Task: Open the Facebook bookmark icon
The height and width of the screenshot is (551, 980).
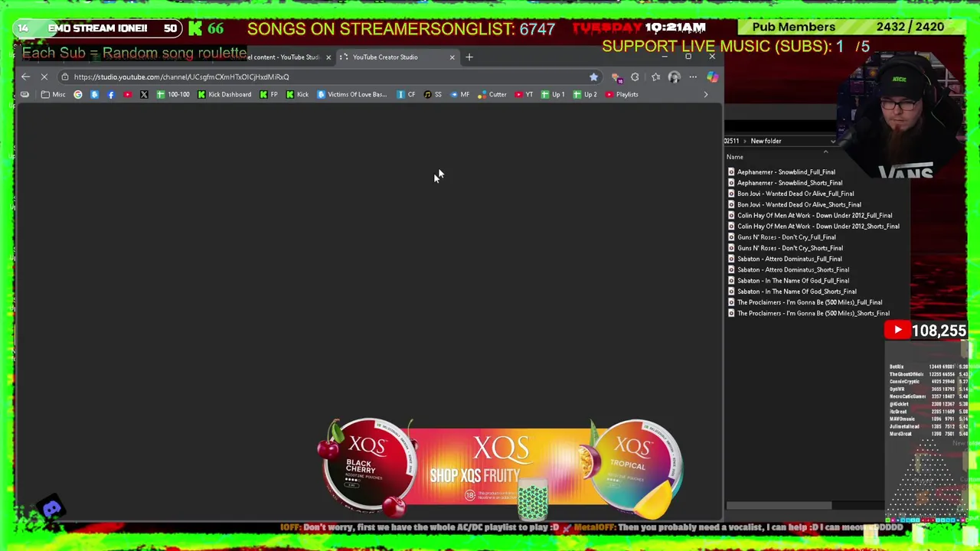Action: pos(111,94)
